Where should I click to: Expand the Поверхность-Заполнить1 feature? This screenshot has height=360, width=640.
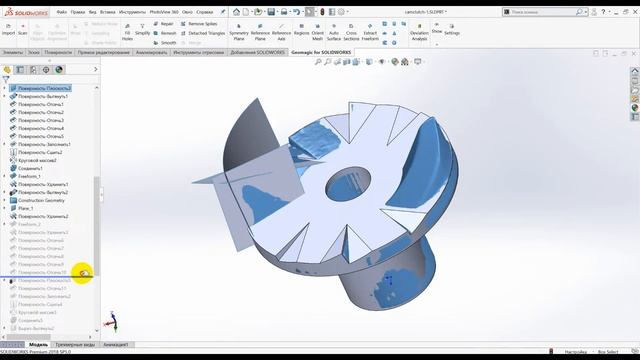tap(4, 144)
